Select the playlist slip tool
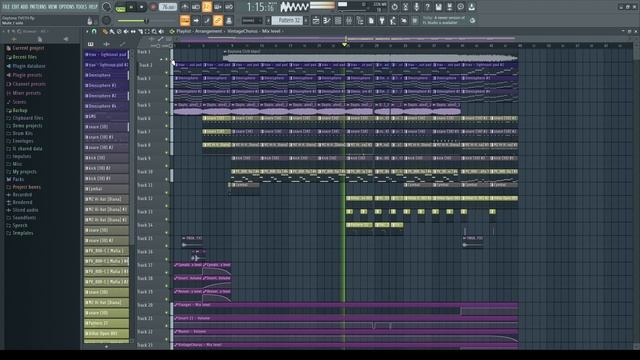This screenshot has height=360, width=640. point(133,31)
